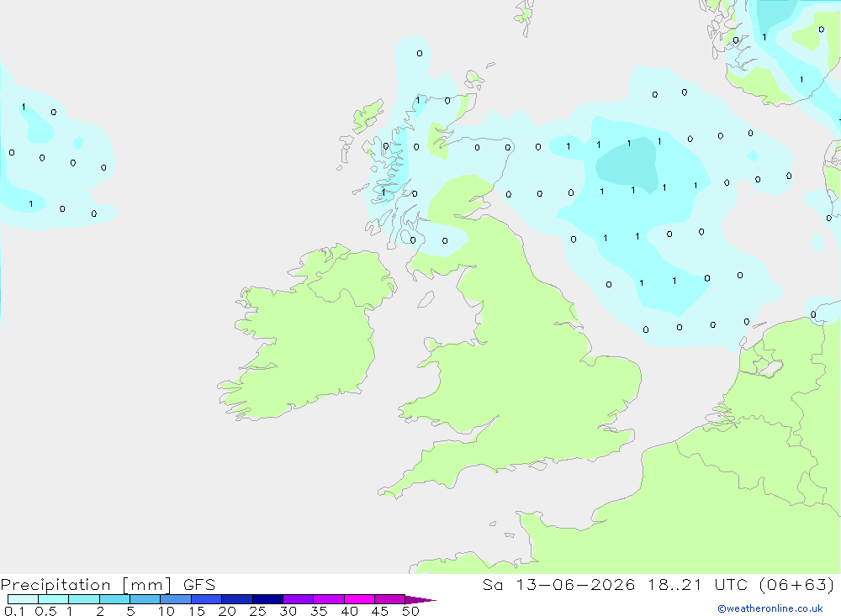Select the 10 to 15 mm legend swatch
The image size is (841, 616).
click(176, 599)
